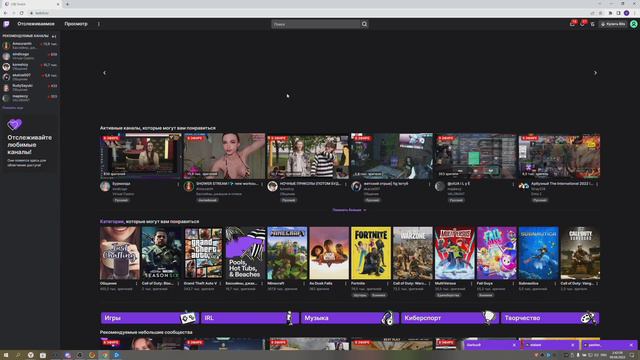Reload the page in browser toolbar
640x360 pixels.
tap(22, 13)
